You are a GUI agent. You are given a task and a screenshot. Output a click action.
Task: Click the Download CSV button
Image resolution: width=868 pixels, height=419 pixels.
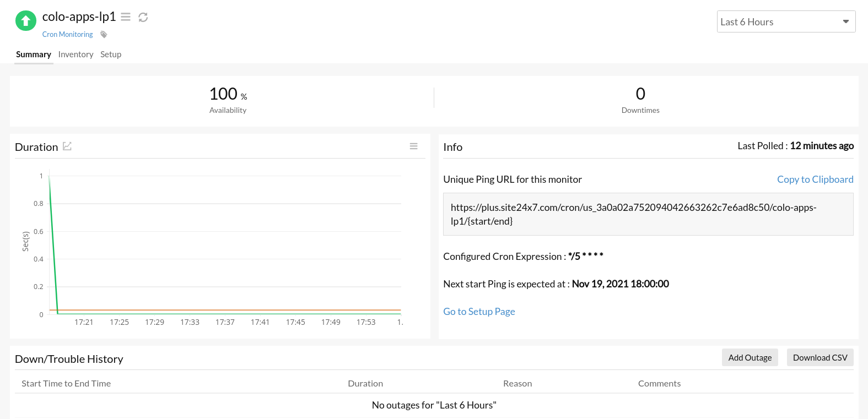[x=820, y=357]
